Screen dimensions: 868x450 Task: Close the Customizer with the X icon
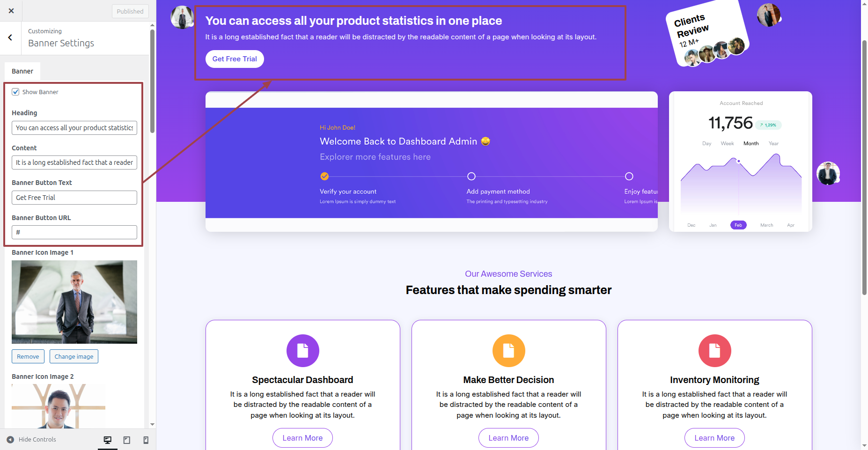click(x=11, y=11)
